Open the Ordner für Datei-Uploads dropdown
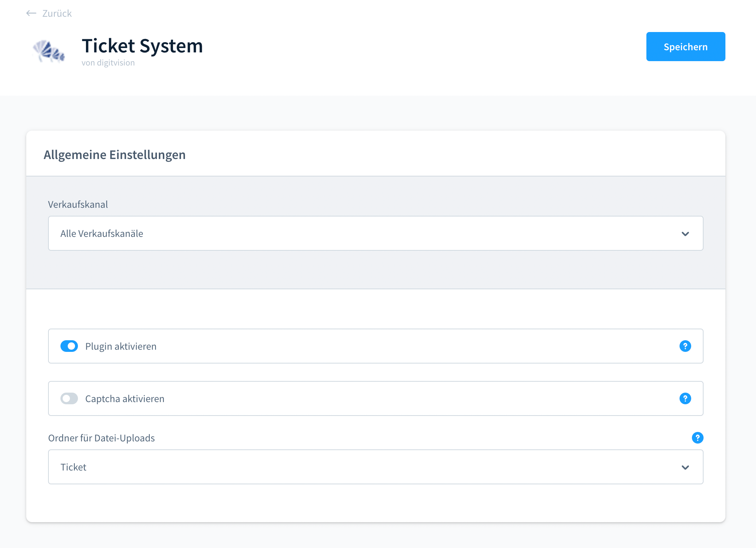Screen dimensions: 756x548 375,467
